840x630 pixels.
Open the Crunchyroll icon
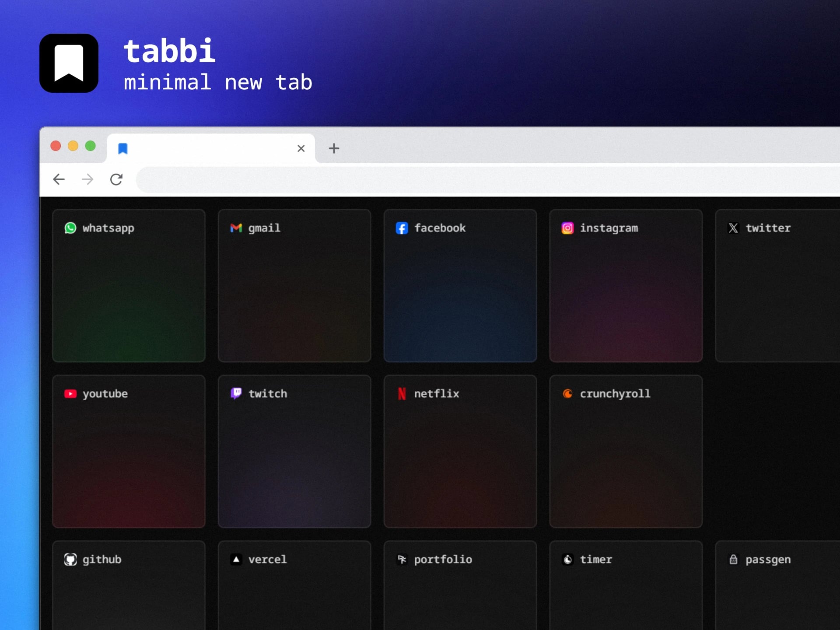click(567, 393)
